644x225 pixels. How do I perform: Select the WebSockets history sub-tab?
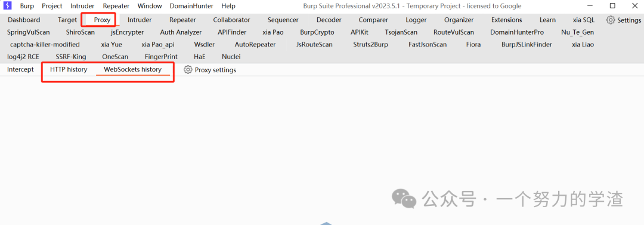click(132, 69)
